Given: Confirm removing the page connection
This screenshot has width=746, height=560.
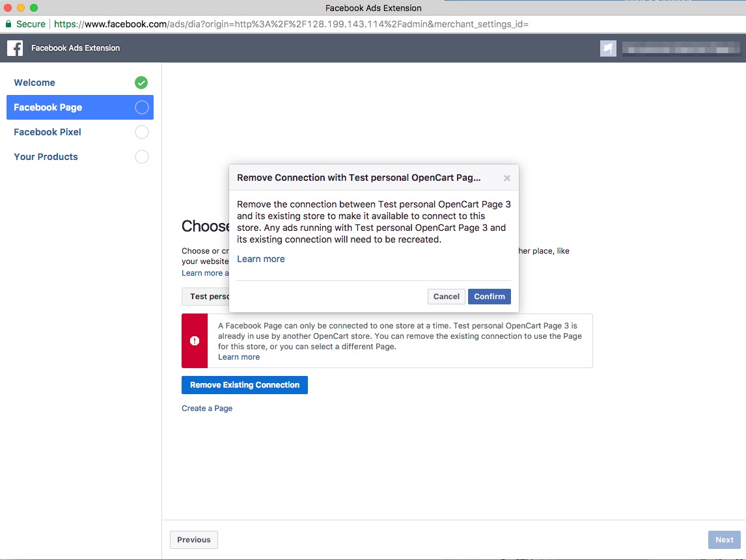Looking at the screenshot, I should click(x=489, y=297).
